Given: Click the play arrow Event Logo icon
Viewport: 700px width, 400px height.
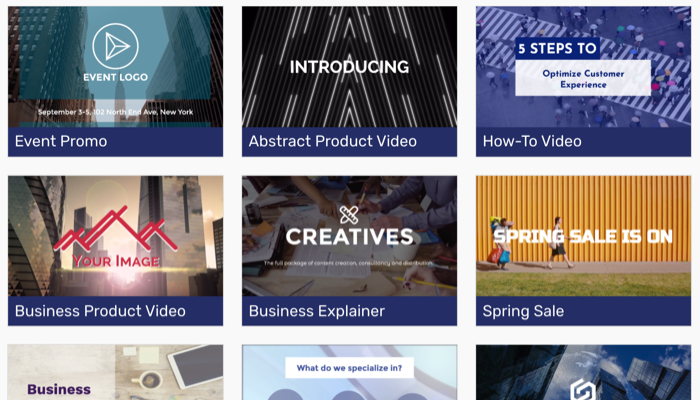Looking at the screenshot, I should [x=116, y=46].
